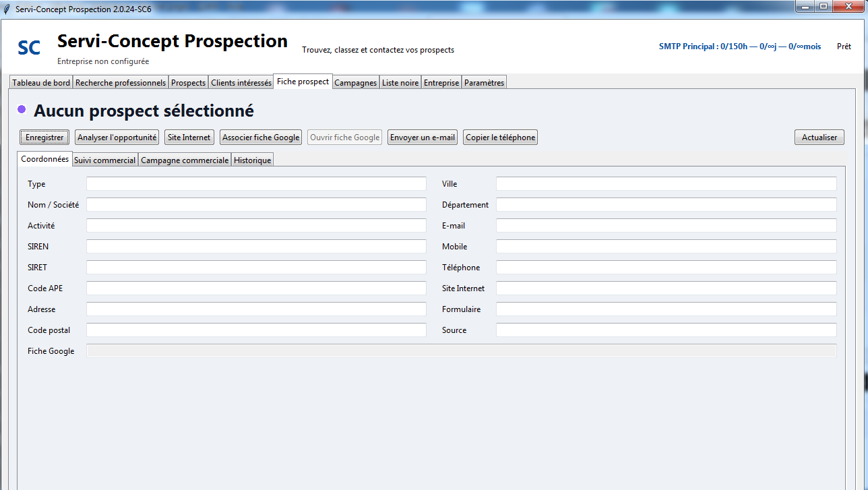Open the Prospects tab
Viewport: 868px width, 490px height.
188,83
